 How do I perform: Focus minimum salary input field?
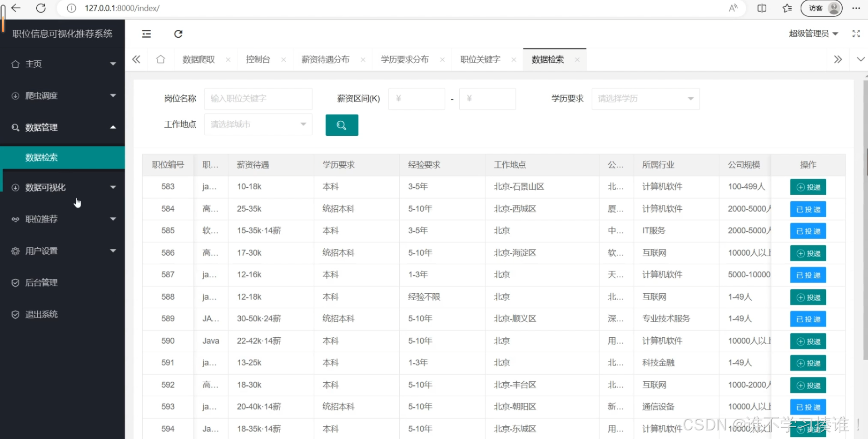417,99
